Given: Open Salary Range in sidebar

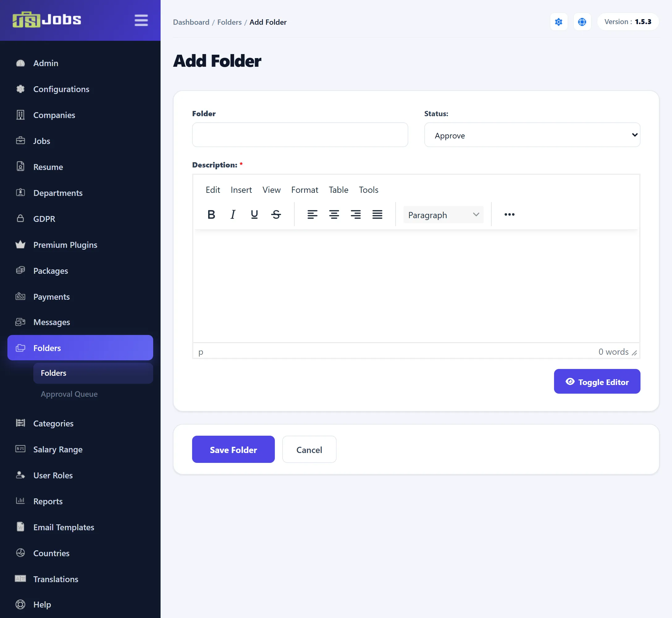Looking at the screenshot, I should (x=80, y=449).
